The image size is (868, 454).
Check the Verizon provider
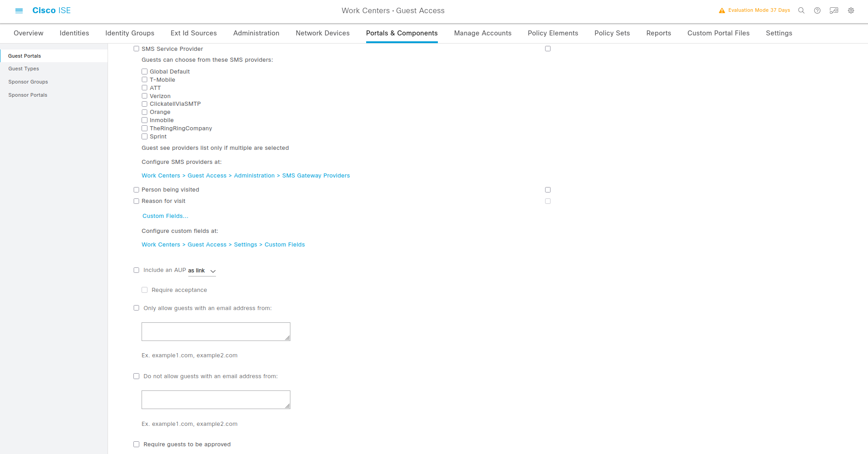coord(144,96)
